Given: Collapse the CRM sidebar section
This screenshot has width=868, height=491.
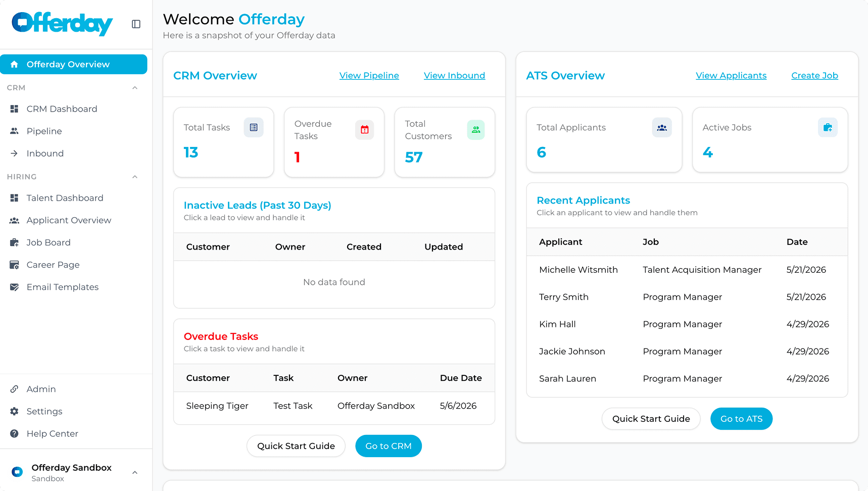Looking at the screenshot, I should (x=135, y=88).
